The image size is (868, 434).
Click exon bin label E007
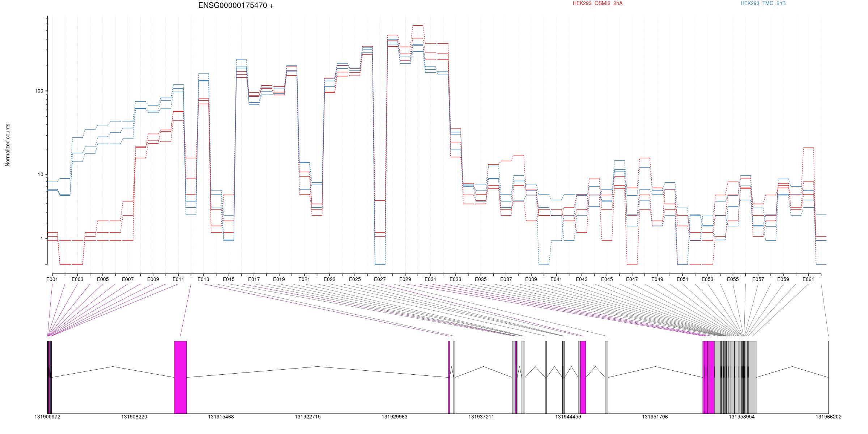click(x=128, y=279)
